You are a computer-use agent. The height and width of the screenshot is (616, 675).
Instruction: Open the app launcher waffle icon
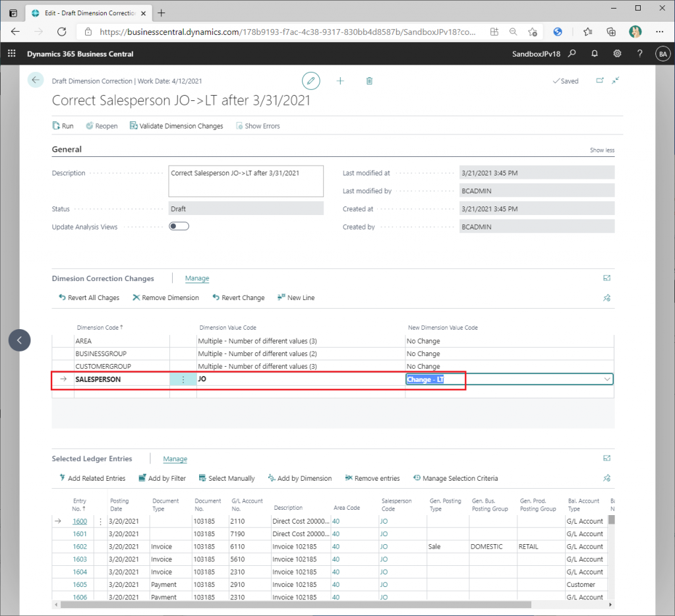(11, 53)
